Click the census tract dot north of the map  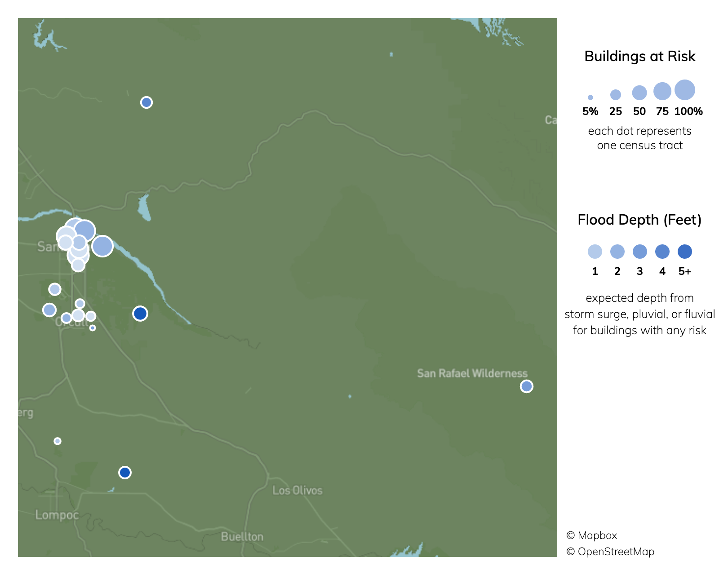pos(146,102)
